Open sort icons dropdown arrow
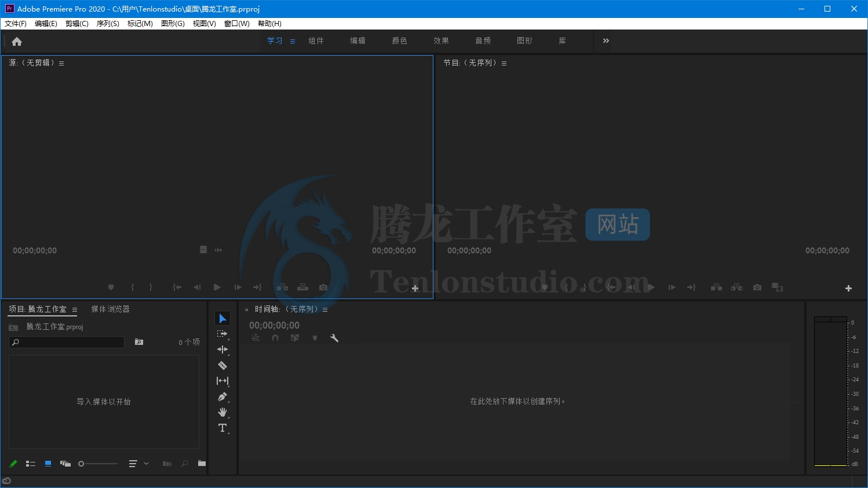This screenshot has height=488, width=868. [147, 464]
